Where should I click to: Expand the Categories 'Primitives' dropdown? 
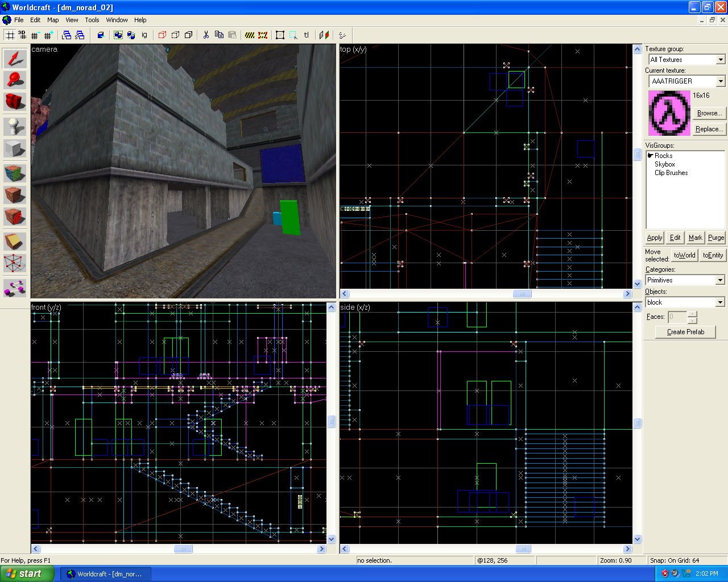[720, 280]
